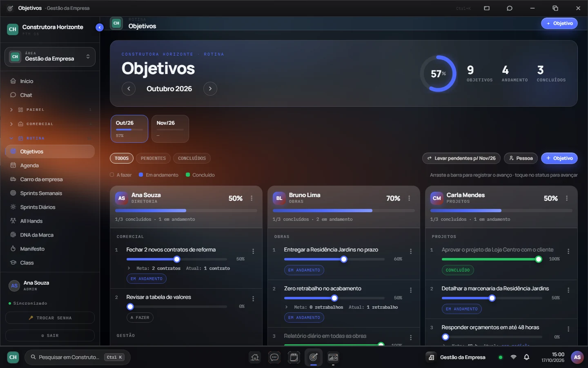Screen dimensions: 588x368
Task: Go to Agenda in the sidebar
Action: pyautogui.click(x=50, y=165)
